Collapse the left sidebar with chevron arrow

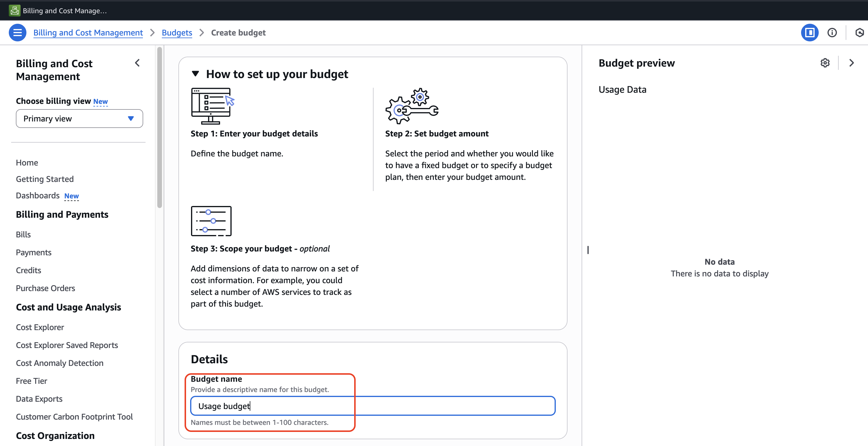click(x=137, y=63)
